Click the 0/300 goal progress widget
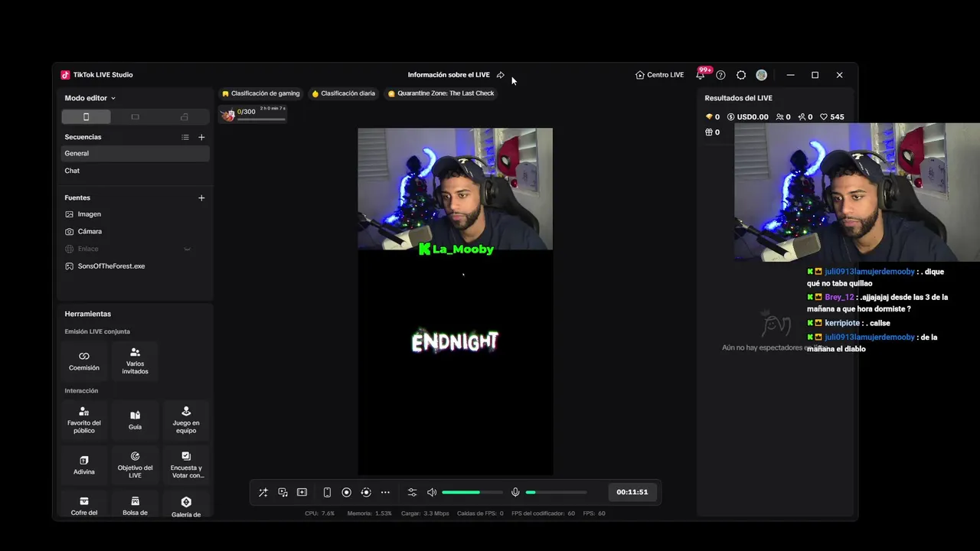Viewport: 980px width, 551px height. [253, 114]
